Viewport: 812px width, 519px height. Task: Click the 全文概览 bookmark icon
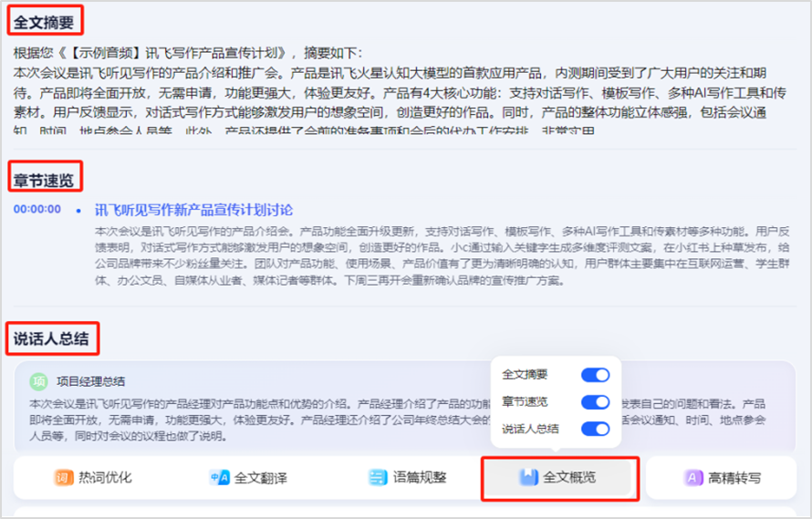pos(529,477)
